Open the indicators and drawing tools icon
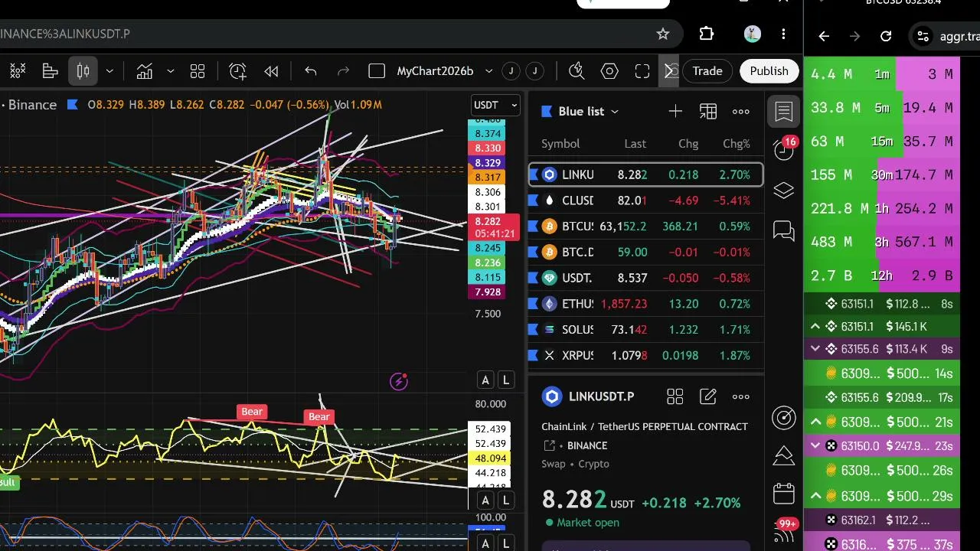This screenshot has width=980, height=551. click(x=17, y=71)
